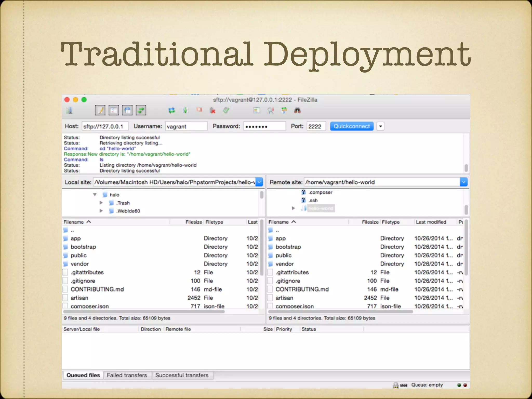Toggle the transfer queue display button
This screenshot has height=399, width=532.
[141, 111]
